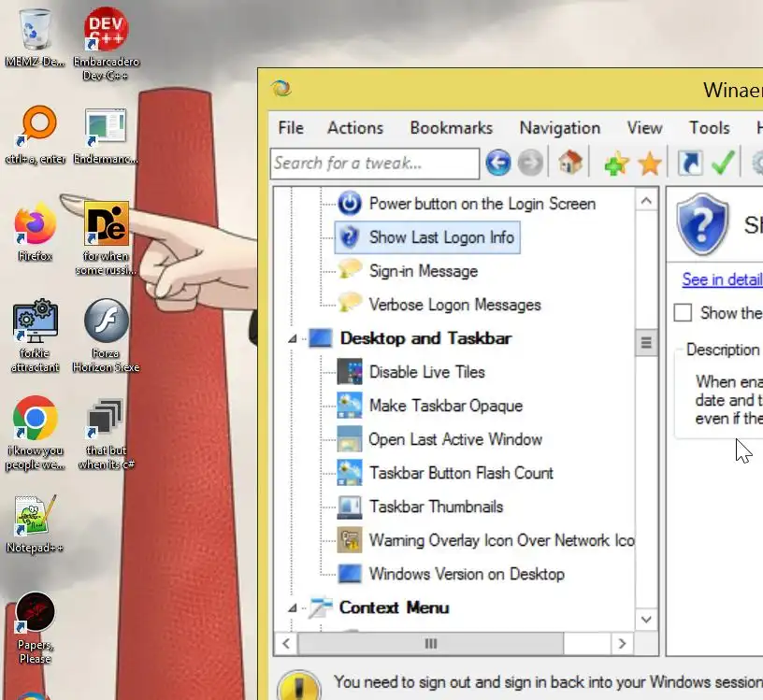Viewport: 763px width, 700px height.
Task: Click the Back arrow in Winaero toolbar
Action: click(498, 163)
